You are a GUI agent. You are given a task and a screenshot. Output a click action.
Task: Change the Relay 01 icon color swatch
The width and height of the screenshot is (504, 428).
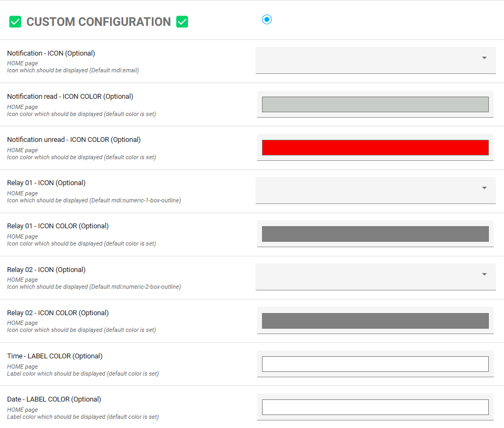tap(375, 234)
